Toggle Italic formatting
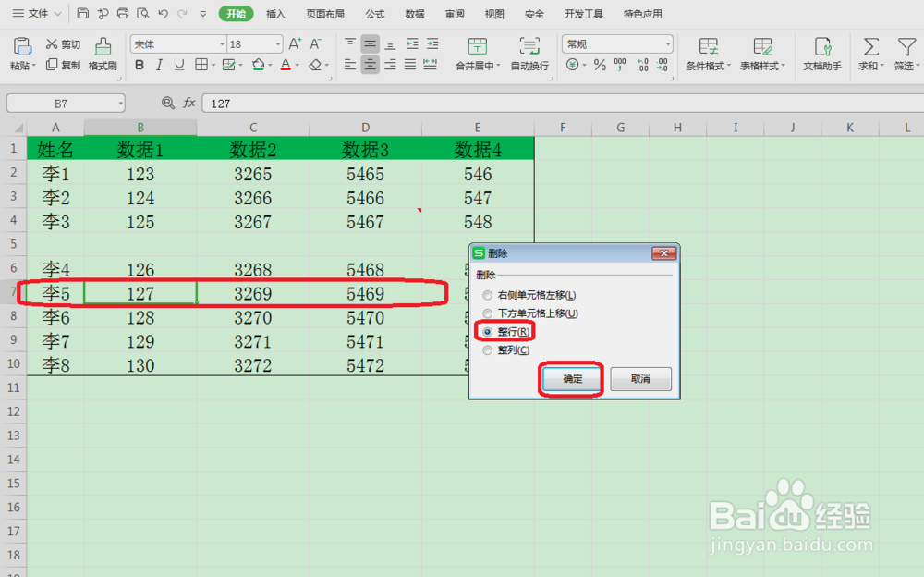 click(159, 65)
